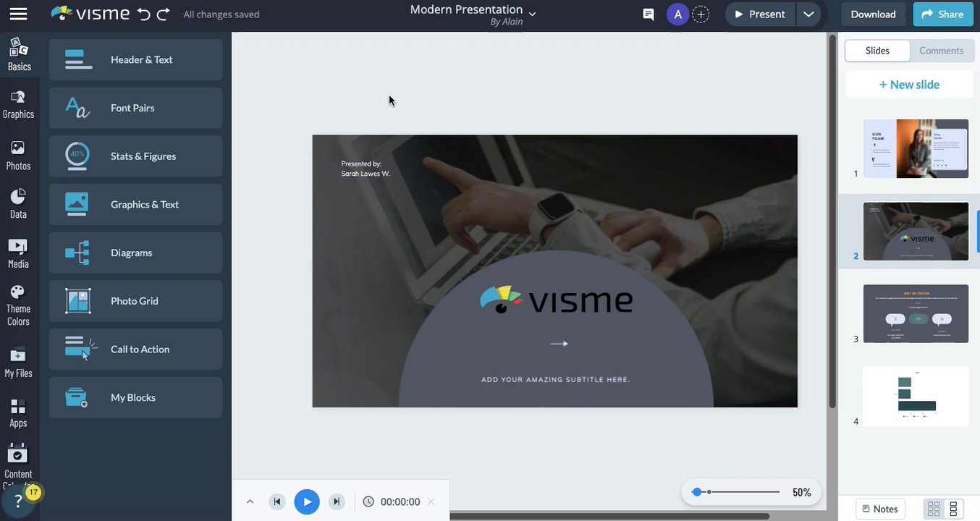The image size is (980, 521).
Task: Open Content Calendar in the sidebar
Action: (19, 465)
